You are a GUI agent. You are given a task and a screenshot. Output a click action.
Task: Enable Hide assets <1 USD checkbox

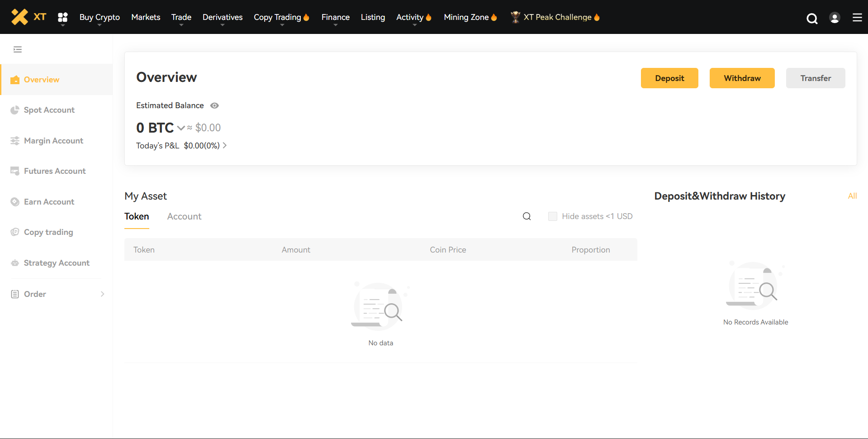(552, 216)
